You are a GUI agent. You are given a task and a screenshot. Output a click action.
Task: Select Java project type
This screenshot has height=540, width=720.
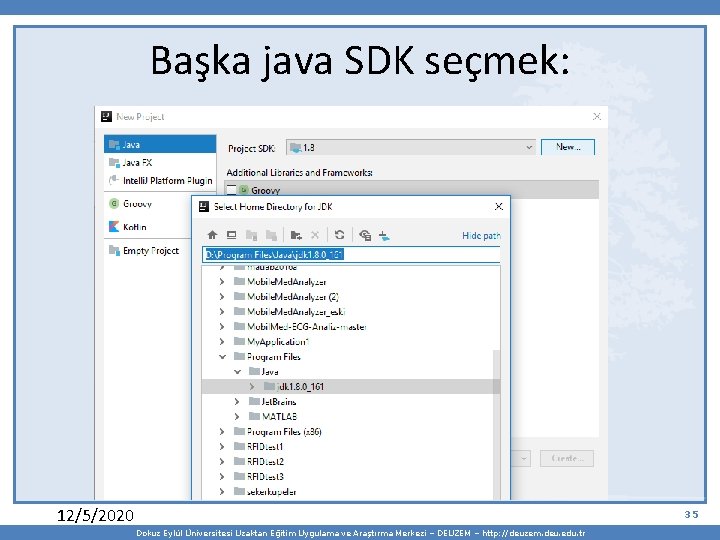click(160, 144)
